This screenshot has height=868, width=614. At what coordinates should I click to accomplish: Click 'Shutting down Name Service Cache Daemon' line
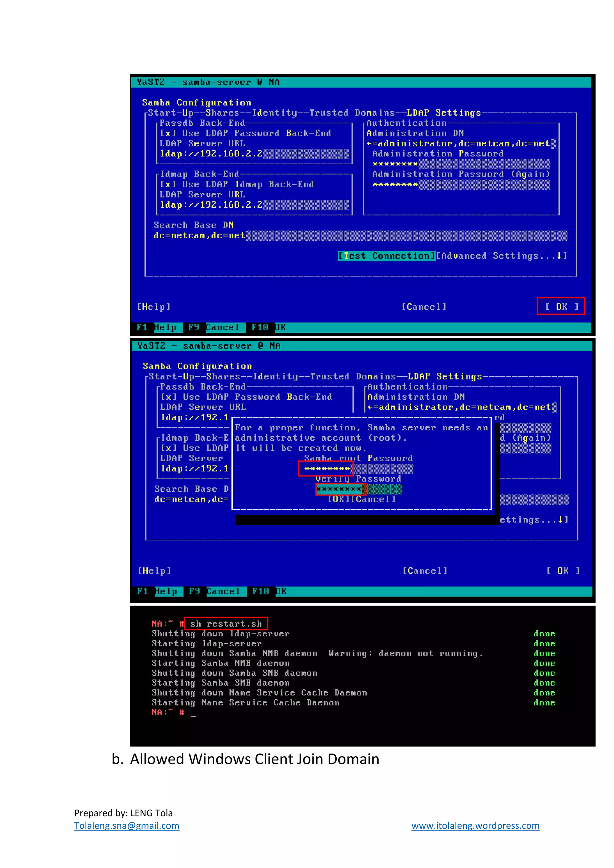tap(259, 693)
